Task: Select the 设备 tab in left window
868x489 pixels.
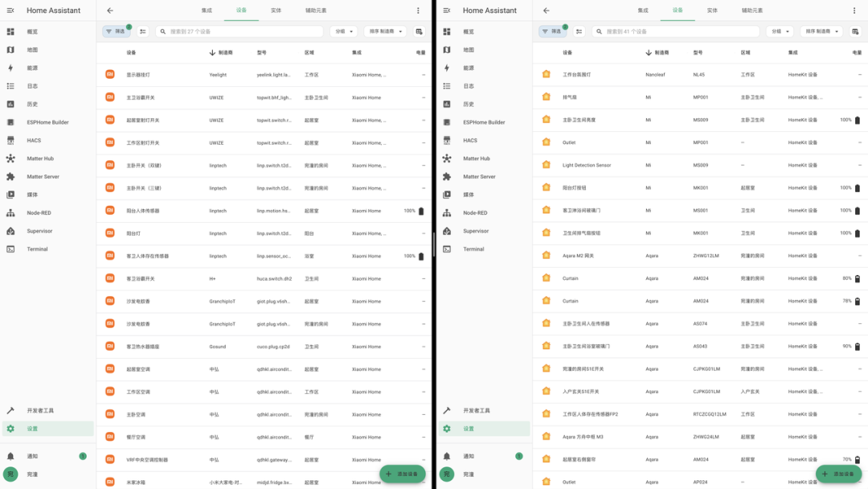Action: (241, 10)
